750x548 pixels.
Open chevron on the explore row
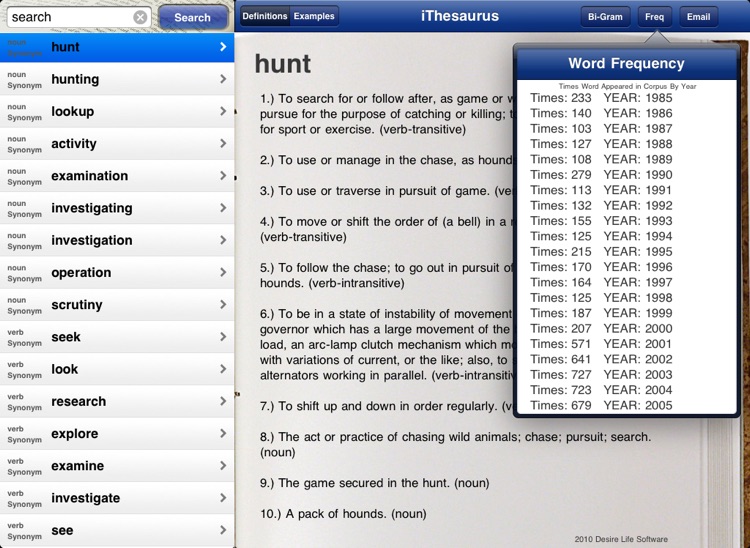click(x=223, y=433)
